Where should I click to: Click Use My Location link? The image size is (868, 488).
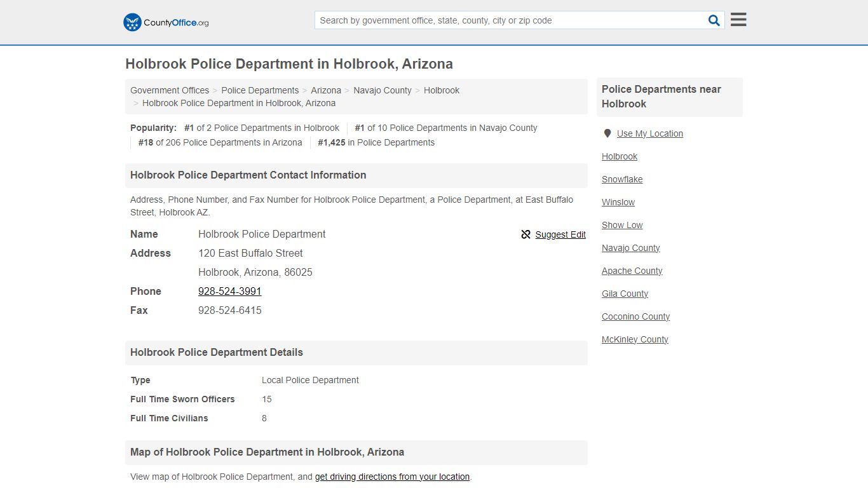click(x=650, y=133)
